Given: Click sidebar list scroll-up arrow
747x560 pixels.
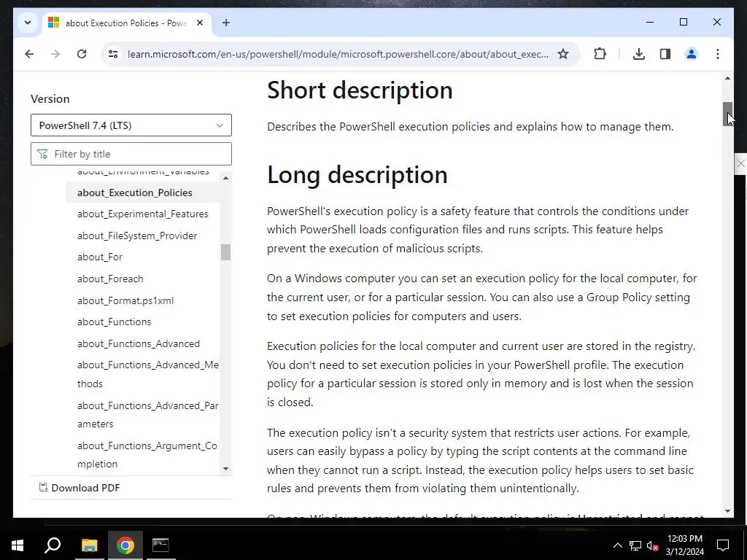Looking at the screenshot, I should (226, 178).
